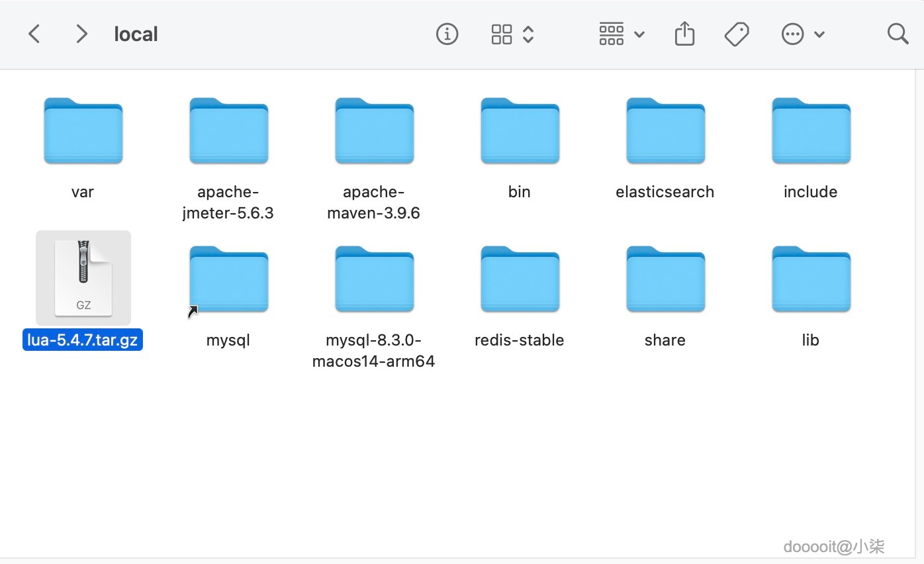Select the apache-jmeter-5.6.3 folder icon
The image size is (924, 564).
(x=229, y=130)
